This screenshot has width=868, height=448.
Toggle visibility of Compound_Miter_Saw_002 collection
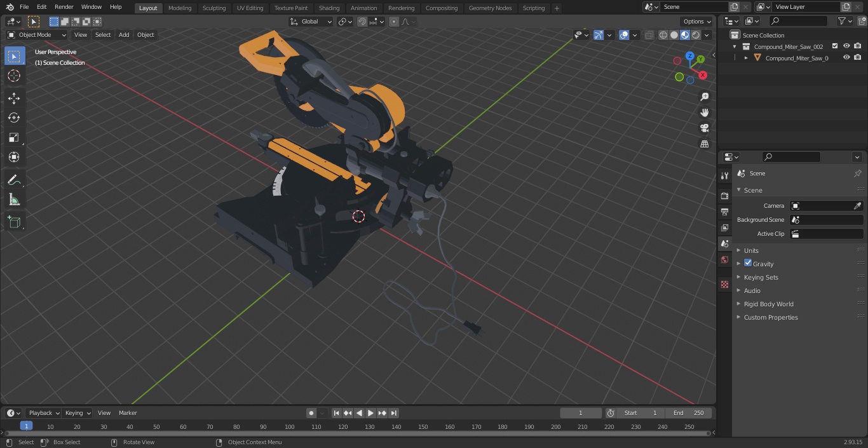tap(846, 46)
